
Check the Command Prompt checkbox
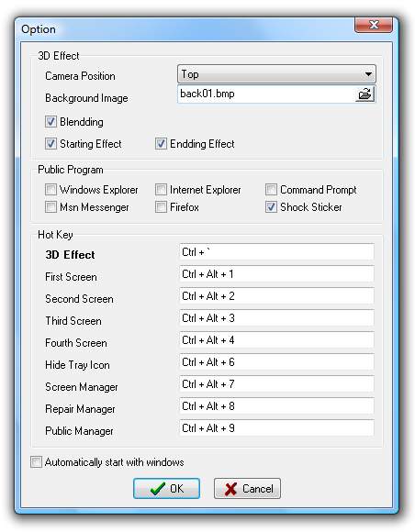point(271,189)
